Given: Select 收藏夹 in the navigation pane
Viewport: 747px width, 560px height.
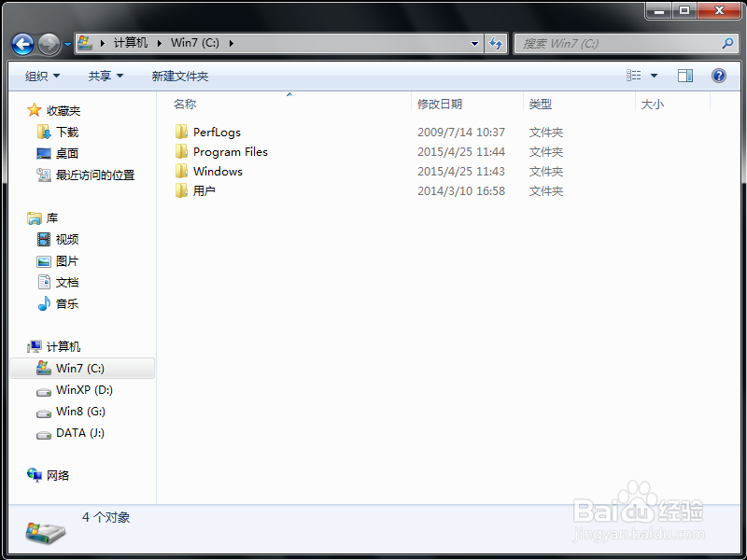Looking at the screenshot, I should [x=63, y=110].
